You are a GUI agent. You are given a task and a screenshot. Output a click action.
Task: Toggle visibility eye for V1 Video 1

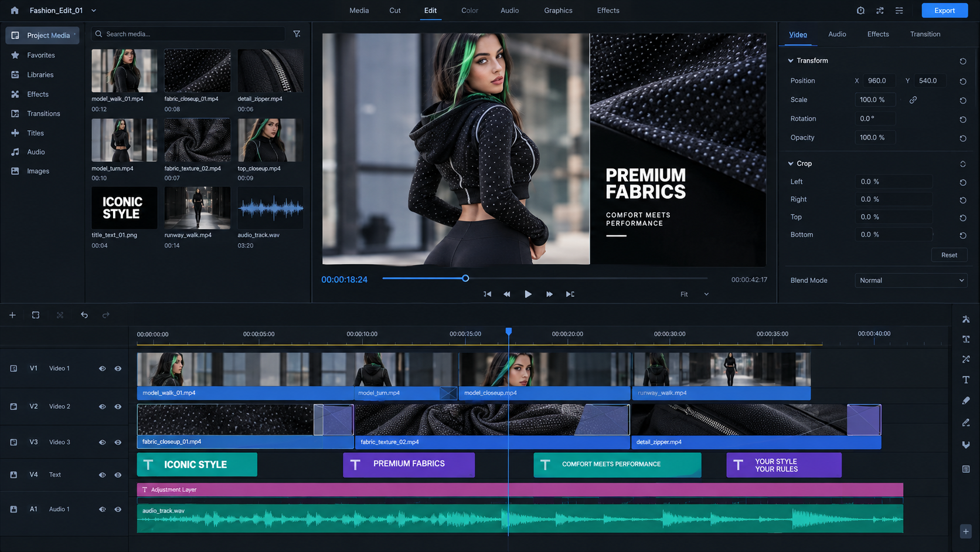tap(118, 368)
